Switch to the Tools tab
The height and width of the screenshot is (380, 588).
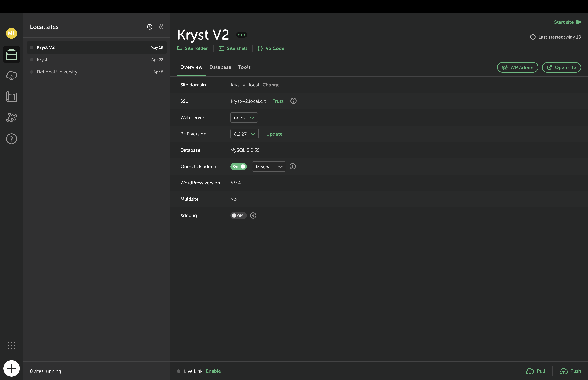click(x=244, y=67)
